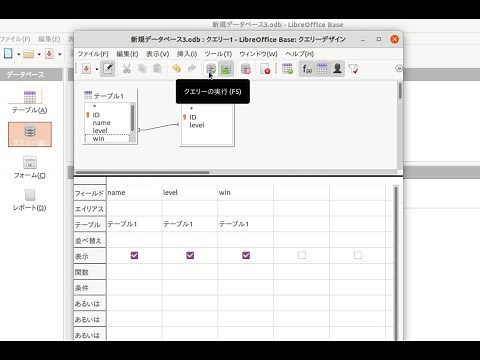480x360 pixels.
Task: Open the ウィンドウ(W) menu
Action: click(258, 54)
